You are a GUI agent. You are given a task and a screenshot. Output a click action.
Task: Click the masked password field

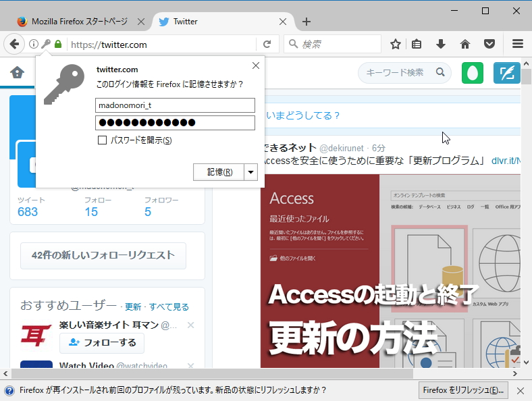(175, 123)
